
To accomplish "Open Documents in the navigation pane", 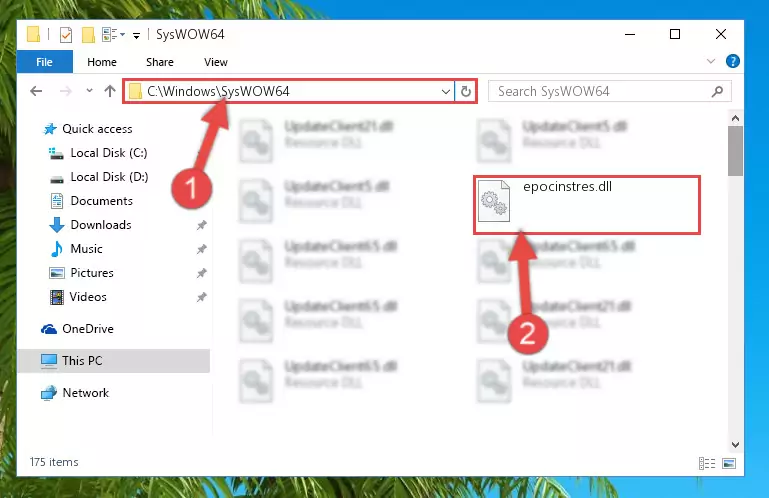I will point(102,201).
